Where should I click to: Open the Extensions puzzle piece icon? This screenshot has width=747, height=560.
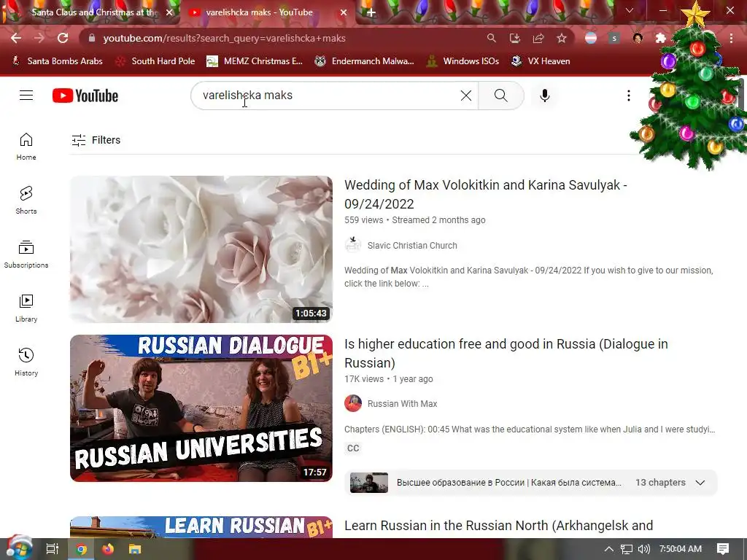pos(660,38)
